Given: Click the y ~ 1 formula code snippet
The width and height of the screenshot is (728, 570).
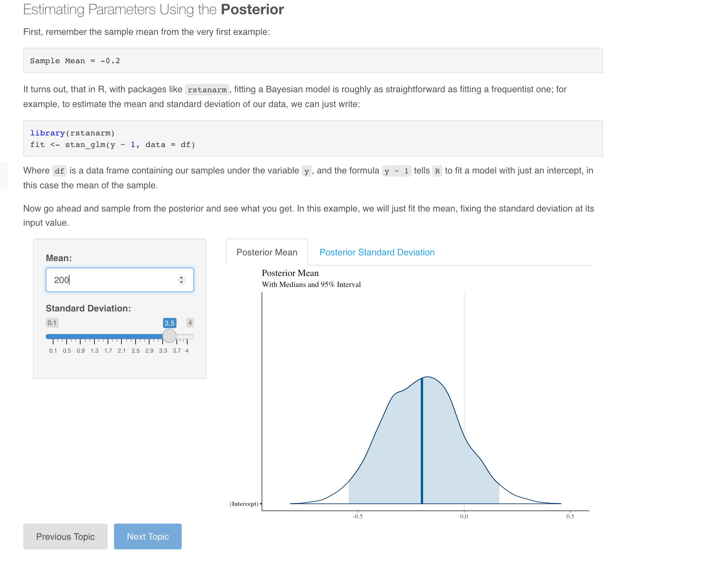Looking at the screenshot, I should point(397,171).
